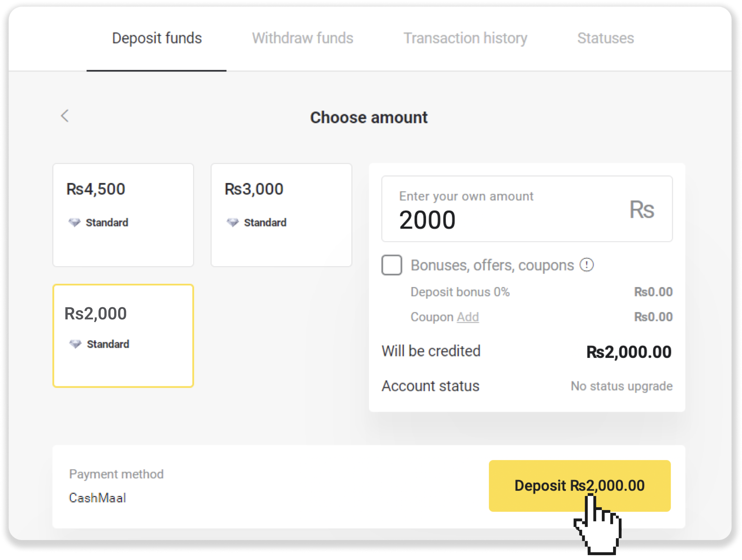This screenshot has width=742, height=560.
Task: Click the Will be credited amount Rs2,000.00
Action: pos(629,352)
